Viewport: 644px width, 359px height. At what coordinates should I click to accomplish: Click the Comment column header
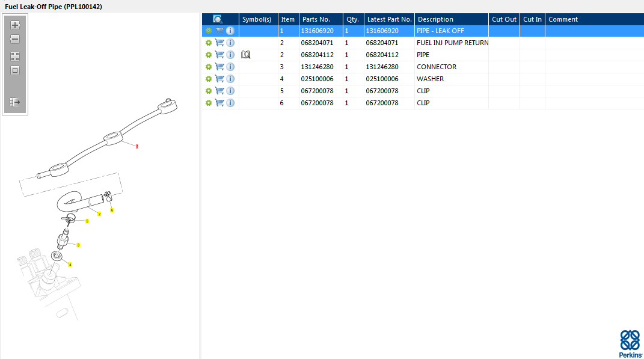(594, 19)
